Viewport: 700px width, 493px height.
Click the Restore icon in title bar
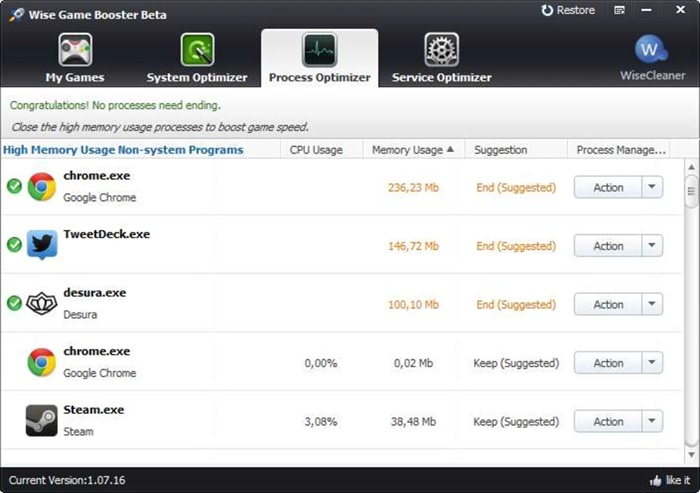(547, 10)
